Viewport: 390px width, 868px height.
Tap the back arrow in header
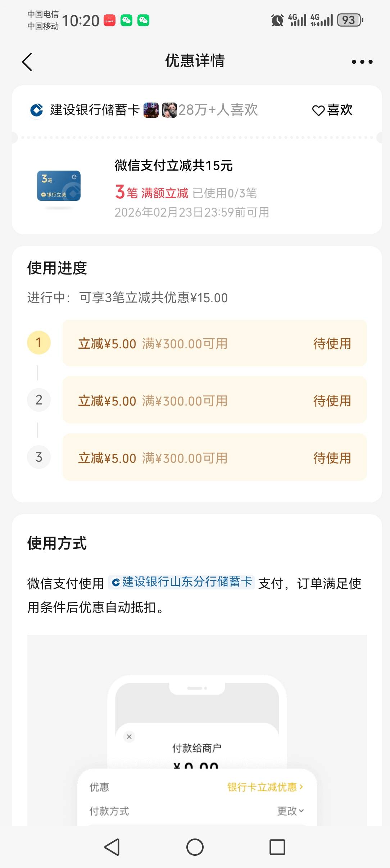27,62
